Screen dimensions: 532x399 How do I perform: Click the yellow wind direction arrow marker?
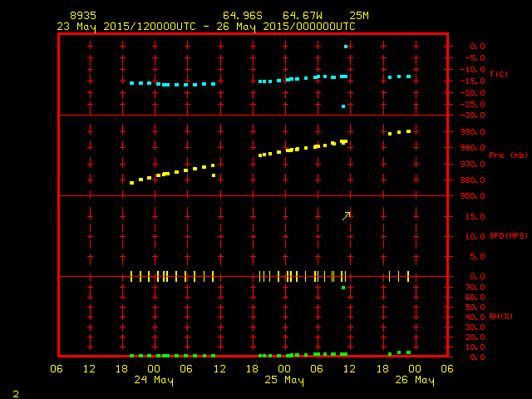[x=346, y=216]
